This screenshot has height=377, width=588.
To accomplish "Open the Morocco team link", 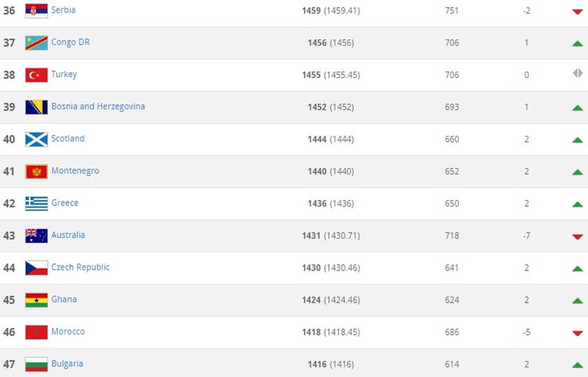I will coord(68,331).
